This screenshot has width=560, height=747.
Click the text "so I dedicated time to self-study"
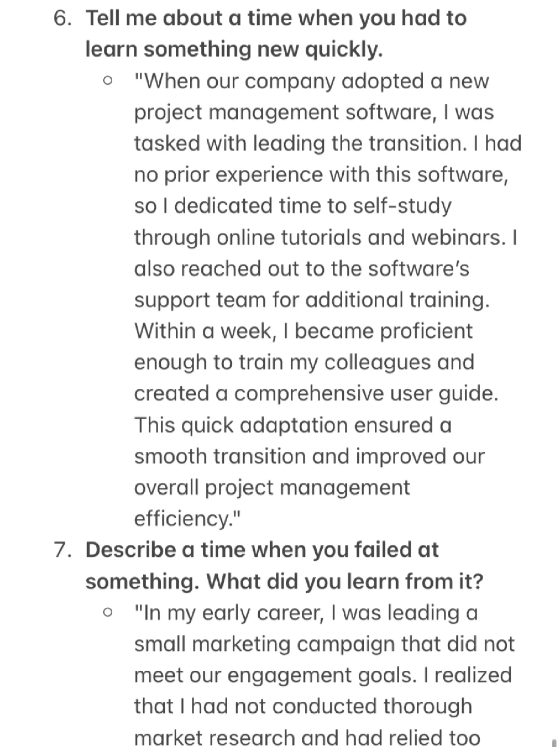[x=293, y=206]
